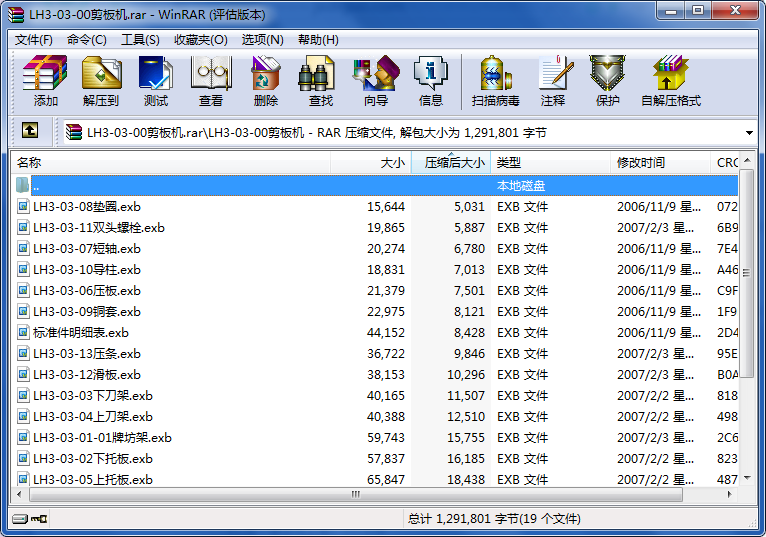Click the status bar total 1,291,801 bytes text

click(x=494, y=518)
